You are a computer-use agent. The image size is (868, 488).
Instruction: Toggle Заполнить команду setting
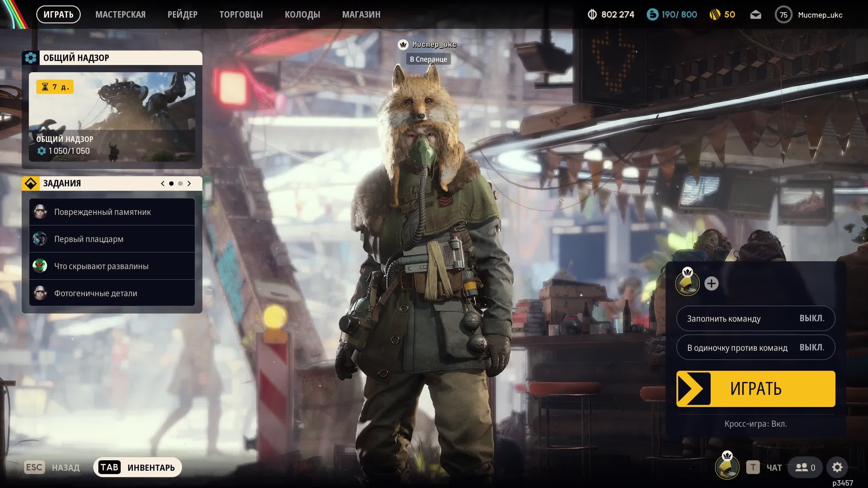click(755, 319)
